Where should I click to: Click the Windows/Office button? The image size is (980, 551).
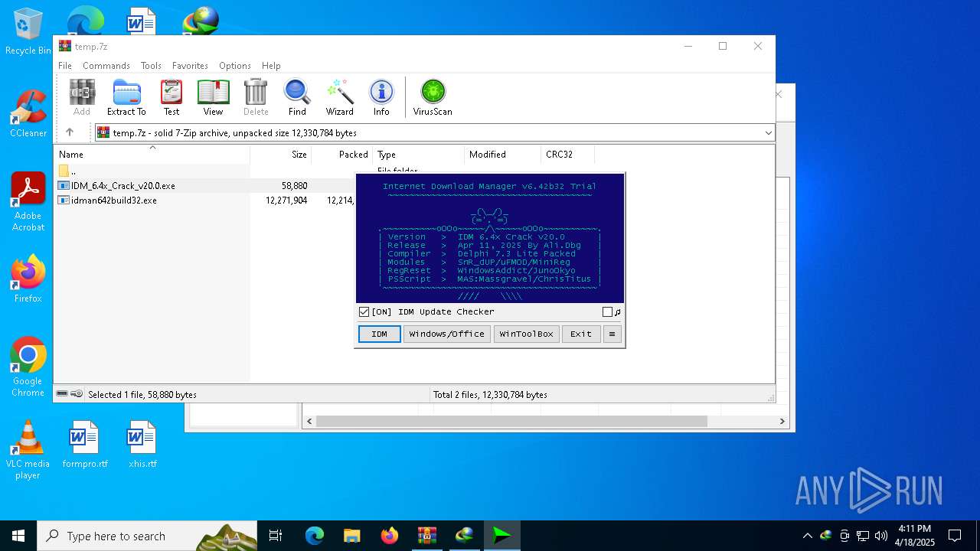click(x=447, y=334)
